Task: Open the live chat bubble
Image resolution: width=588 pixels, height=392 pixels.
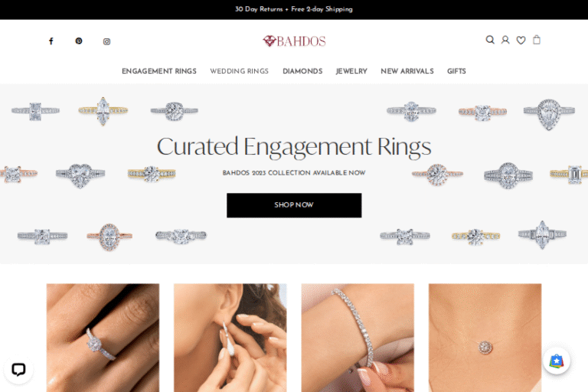Action: pyautogui.click(x=18, y=370)
